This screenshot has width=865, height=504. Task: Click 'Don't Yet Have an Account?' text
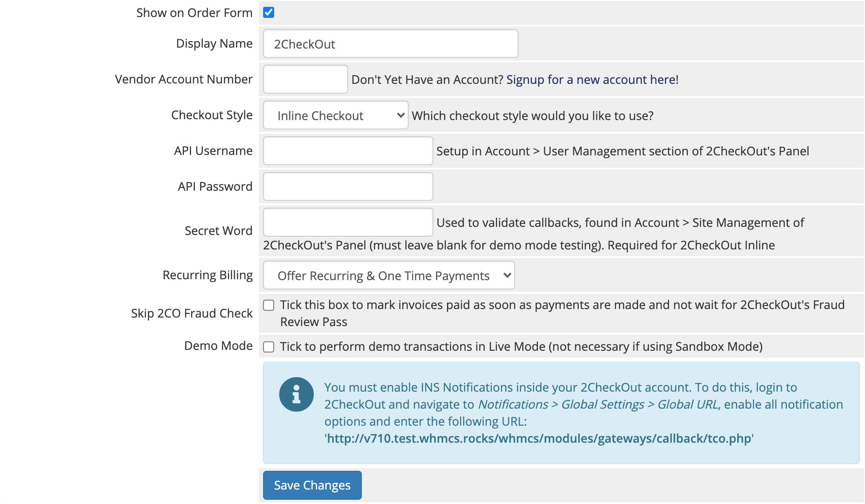pos(427,80)
